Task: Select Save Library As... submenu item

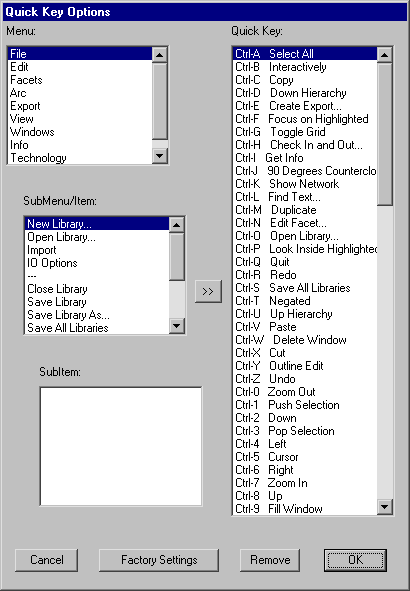Action: [x=97, y=315]
